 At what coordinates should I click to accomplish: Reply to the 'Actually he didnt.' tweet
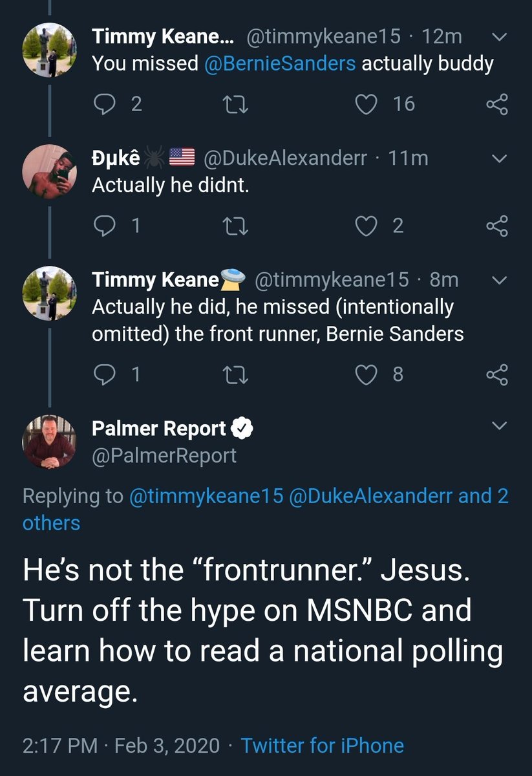[x=104, y=225]
